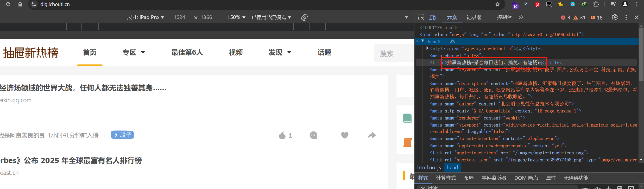Go to the 首页 home nav item
Screen dimensions: 644x189
coord(90,52)
